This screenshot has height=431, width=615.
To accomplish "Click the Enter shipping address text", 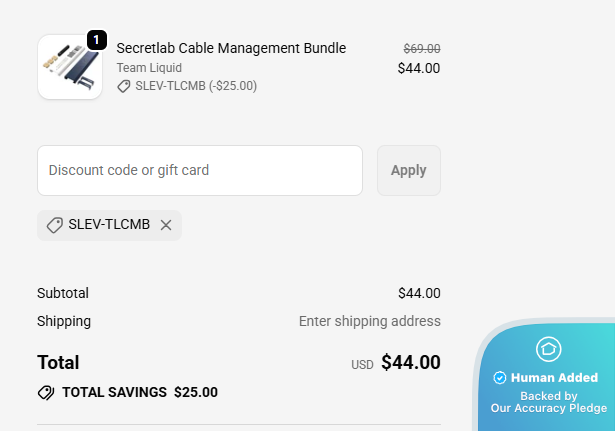I will pos(369,321).
